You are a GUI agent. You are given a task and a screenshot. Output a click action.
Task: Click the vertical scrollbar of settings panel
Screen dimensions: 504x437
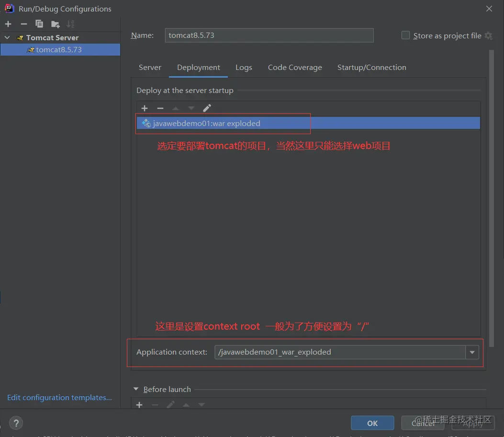pyautogui.click(x=491, y=198)
